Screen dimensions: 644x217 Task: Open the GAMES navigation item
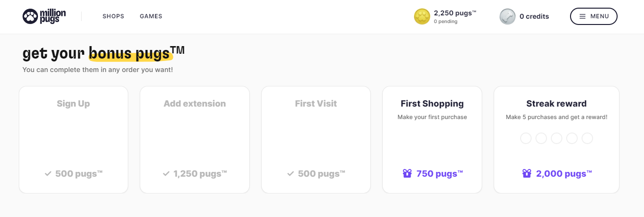click(151, 16)
